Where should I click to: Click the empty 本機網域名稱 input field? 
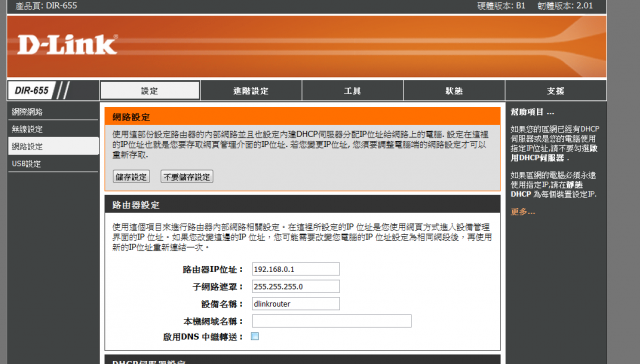point(331,321)
